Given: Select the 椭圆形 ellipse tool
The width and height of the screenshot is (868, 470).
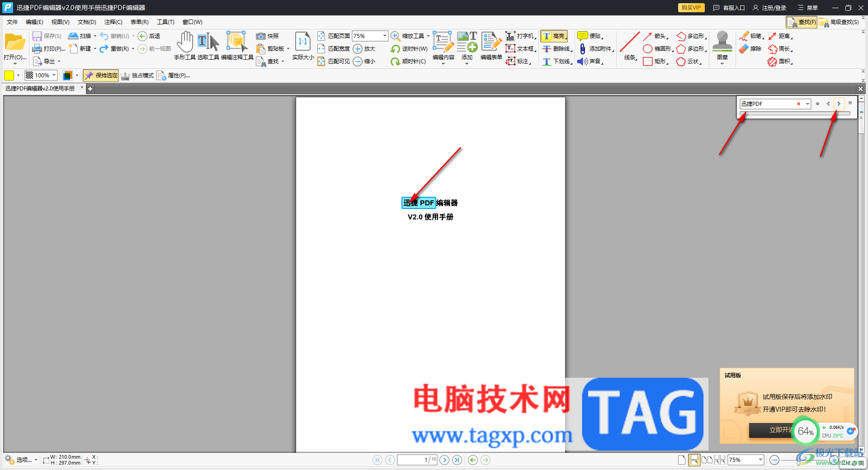Looking at the screenshot, I should pyautogui.click(x=658, y=49).
